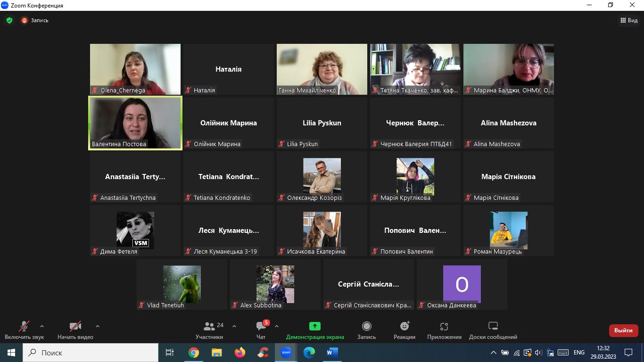
Task: Toggle microphone with Включить звук
Action: 24,330
